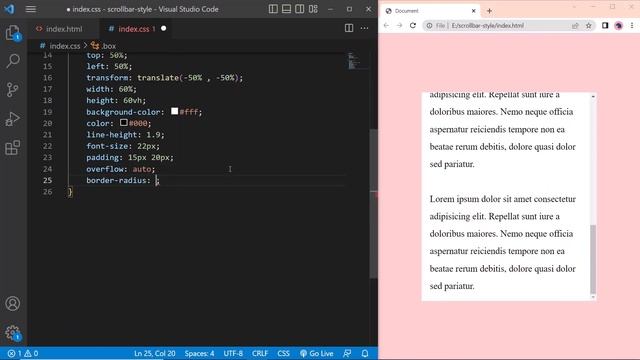
Task: Click Spaces: 4 indentation setting
Action: tap(199, 353)
